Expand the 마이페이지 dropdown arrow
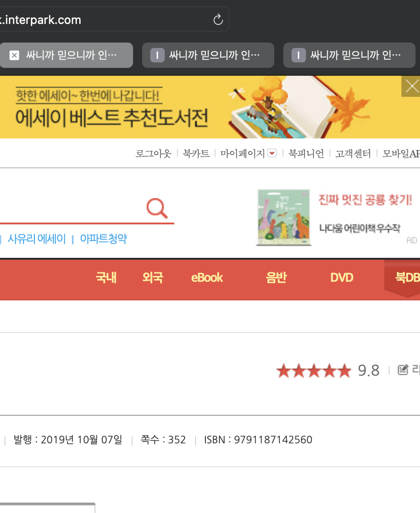The height and width of the screenshot is (513, 420). pos(272,153)
